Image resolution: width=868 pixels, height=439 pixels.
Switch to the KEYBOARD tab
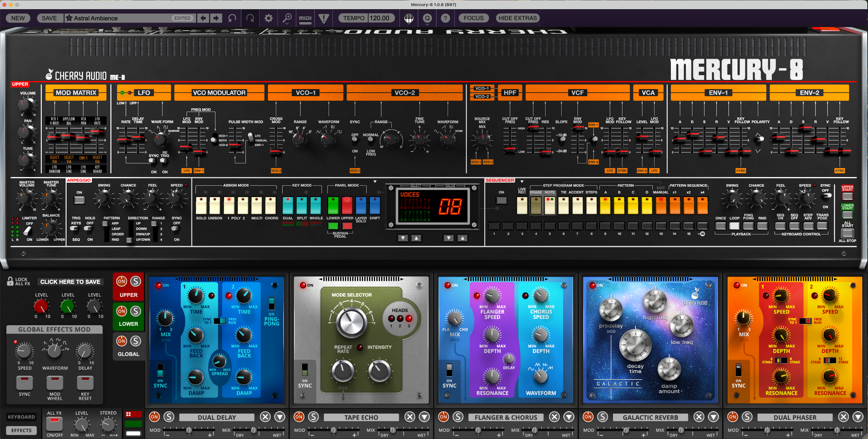click(x=21, y=417)
